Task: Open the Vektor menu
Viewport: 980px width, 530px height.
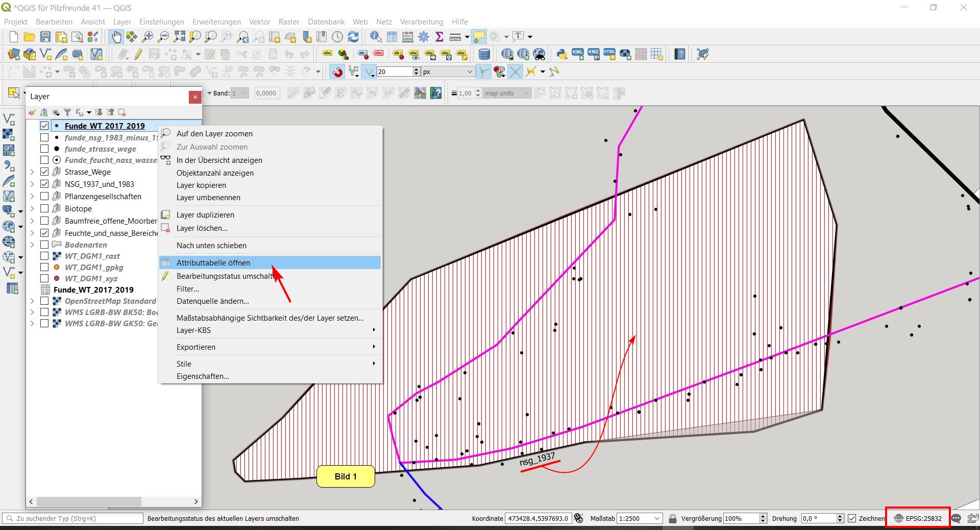Action: pos(259,22)
